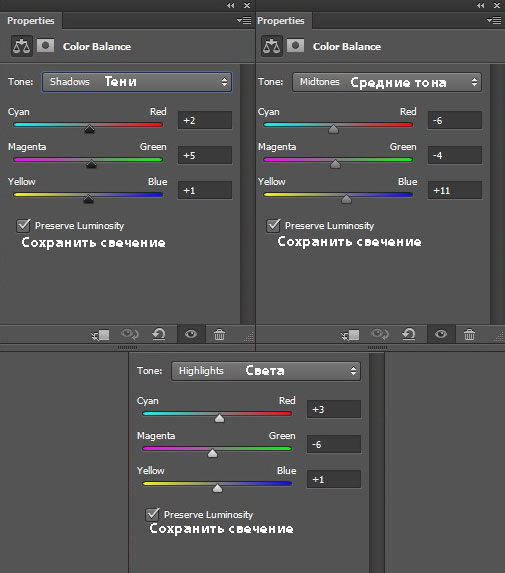
Task: Clip adjustment to layer in left panel
Action: point(100,334)
